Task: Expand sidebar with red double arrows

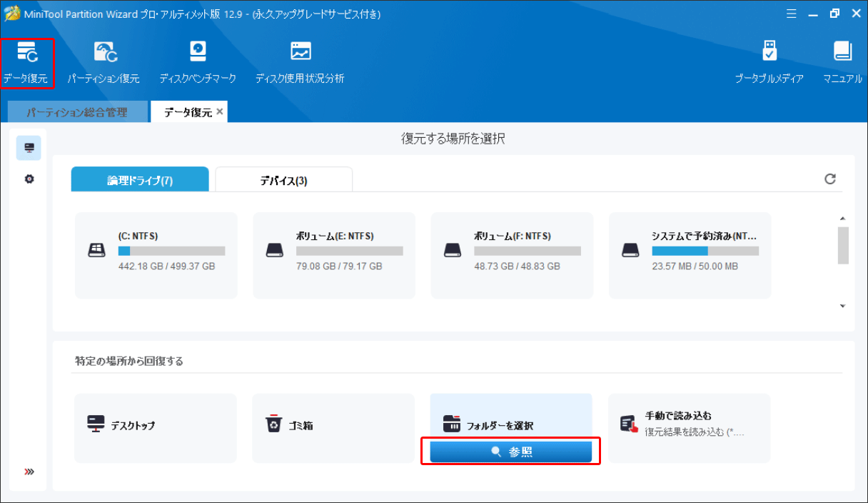Action: pos(29,472)
